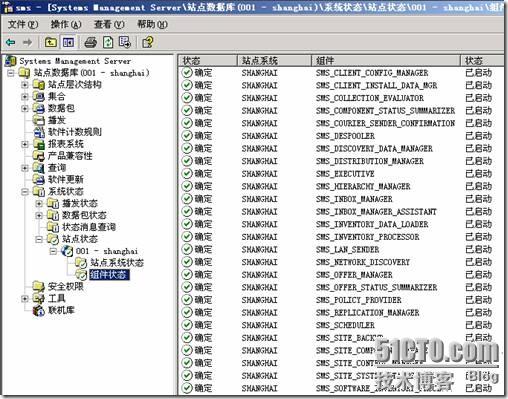Click the 联机库 node icon
The width and height of the screenshot is (508, 399).
click(39, 310)
